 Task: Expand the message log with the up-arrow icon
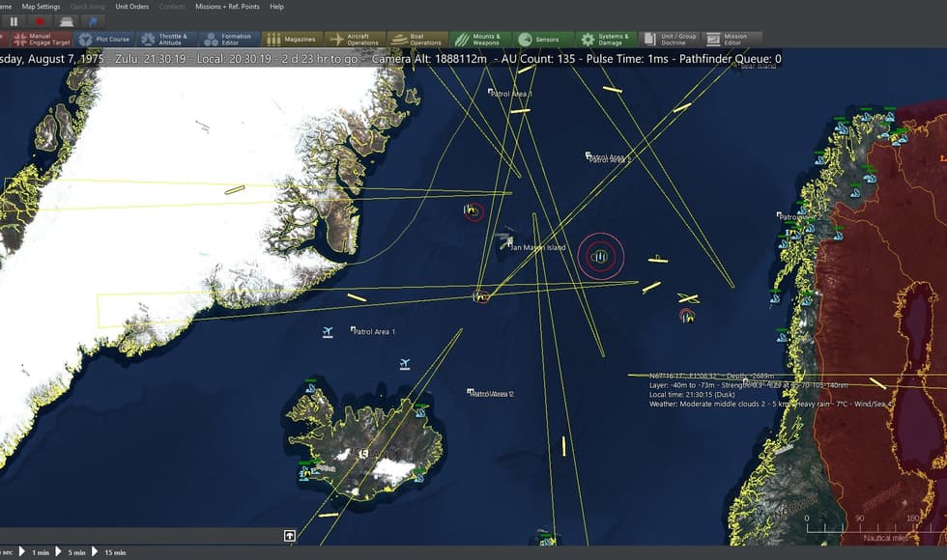pyautogui.click(x=289, y=535)
